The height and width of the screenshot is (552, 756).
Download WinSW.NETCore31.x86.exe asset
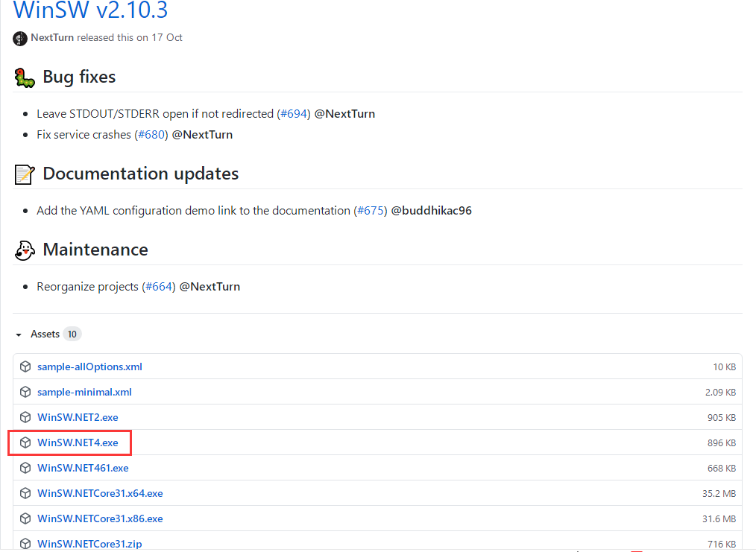tap(101, 518)
